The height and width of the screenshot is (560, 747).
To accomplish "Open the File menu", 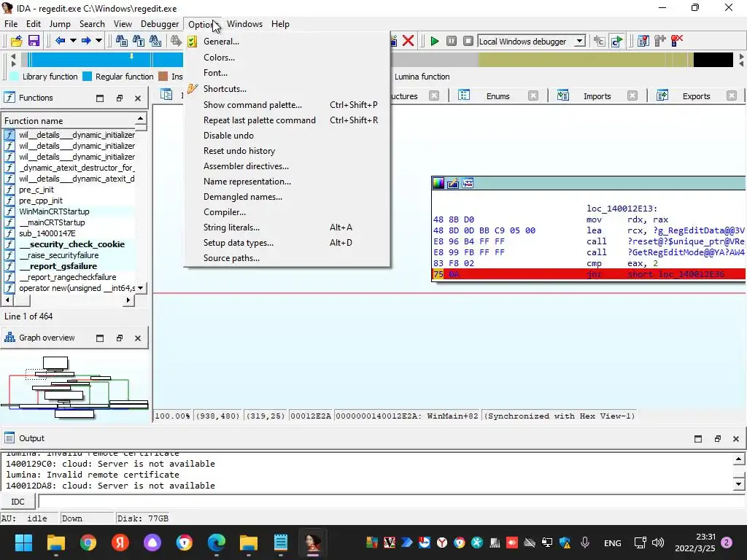I will click(10, 24).
